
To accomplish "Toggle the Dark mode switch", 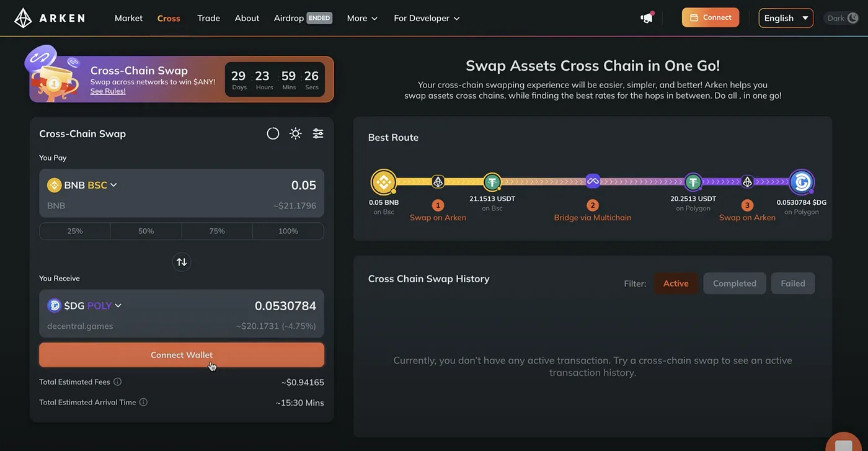I will tap(842, 18).
